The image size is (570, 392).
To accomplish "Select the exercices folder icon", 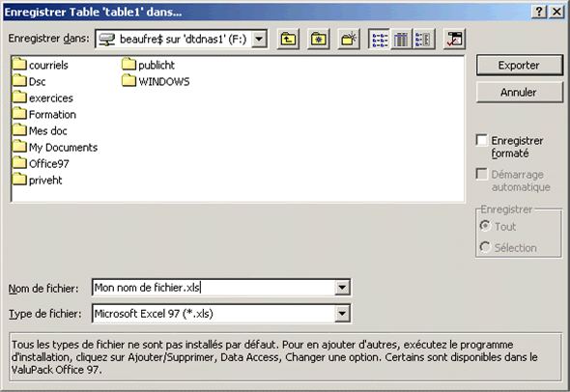I will pos(19,98).
